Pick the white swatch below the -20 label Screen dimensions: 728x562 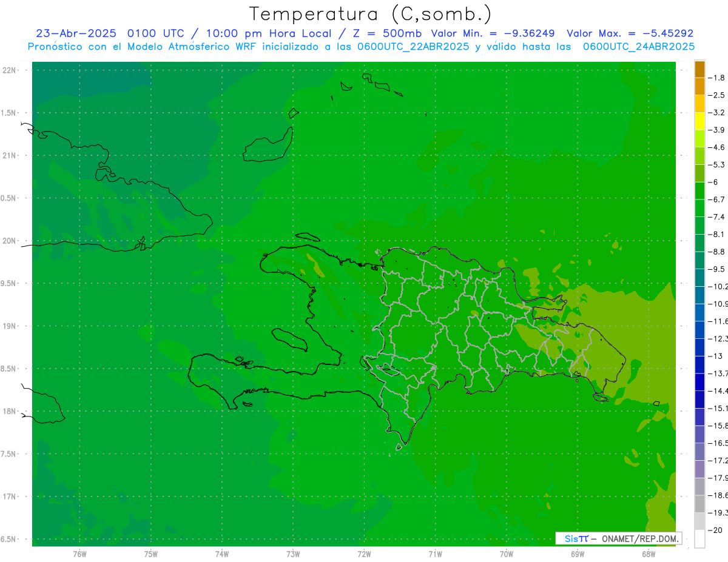[x=700, y=539]
